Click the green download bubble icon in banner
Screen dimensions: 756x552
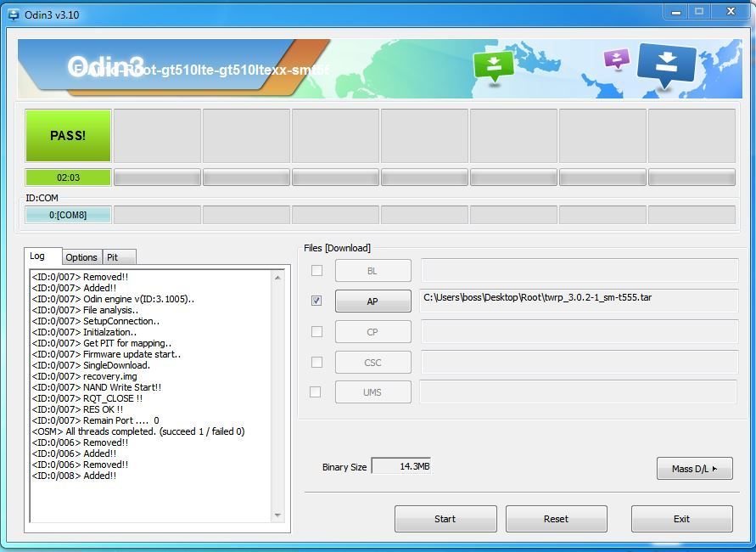493,66
